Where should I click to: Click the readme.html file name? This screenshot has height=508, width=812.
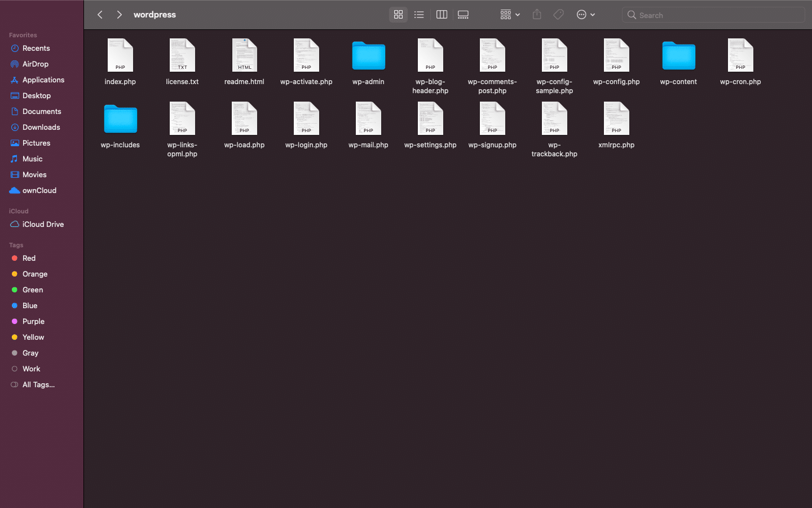tap(244, 82)
